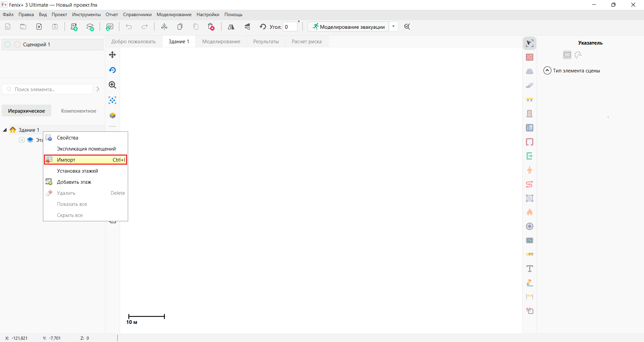Viewport: 644px width, 342px height.
Task: Collapse the Здание 1 tree node
Action: coord(5,130)
